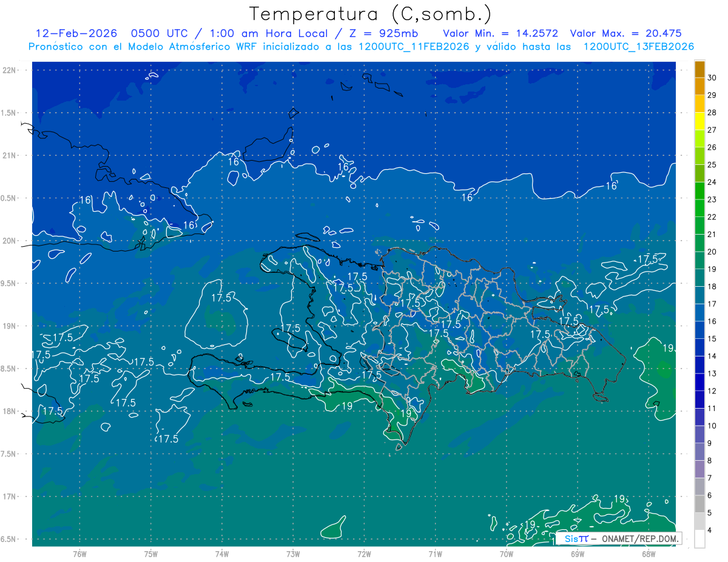Select the date text "12-Feb-2026"
Viewport: 728px width, 562px height.
[76, 33]
